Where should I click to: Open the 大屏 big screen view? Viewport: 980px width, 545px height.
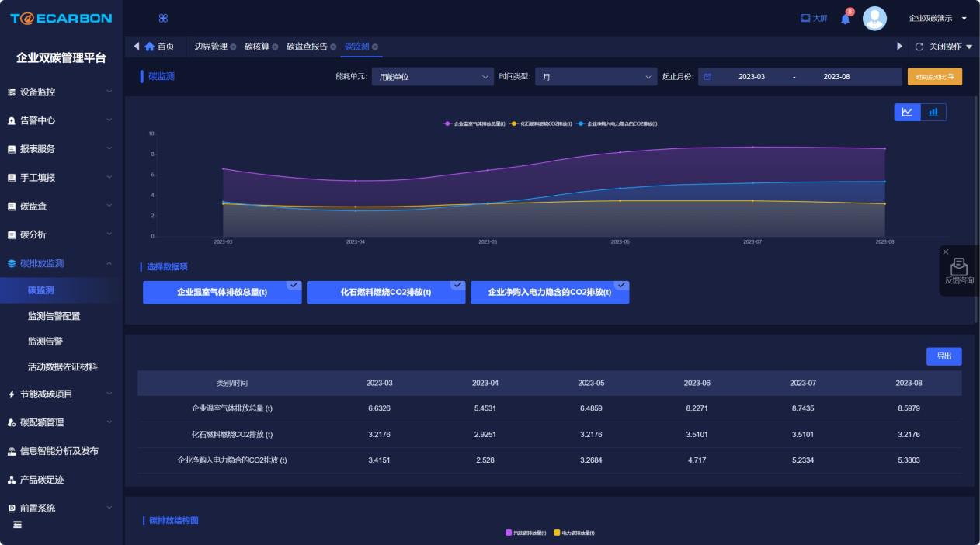tap(814, 18)
